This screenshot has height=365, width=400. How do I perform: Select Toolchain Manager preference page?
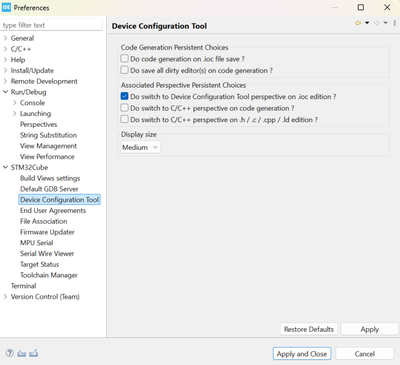(x=49, y=275)
